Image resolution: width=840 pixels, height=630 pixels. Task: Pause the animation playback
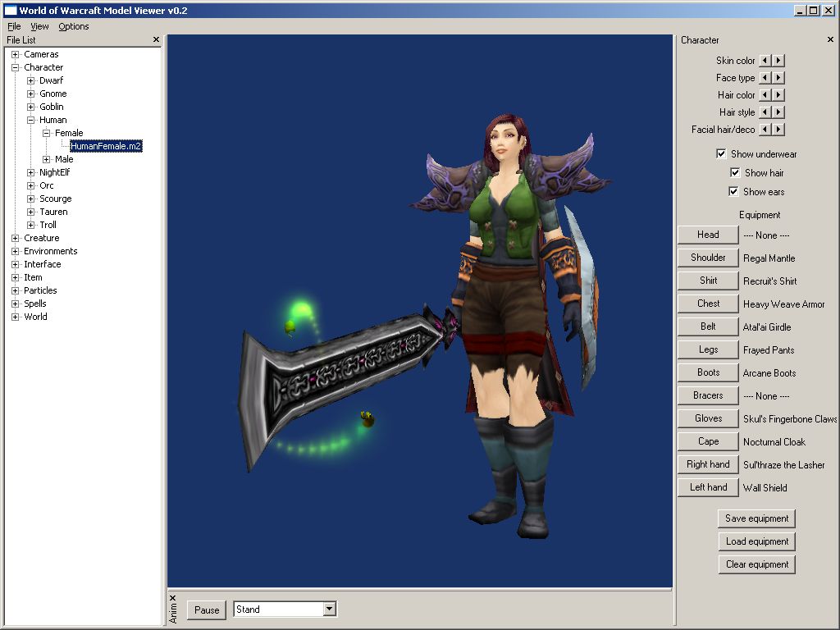(x=207, y=609)
